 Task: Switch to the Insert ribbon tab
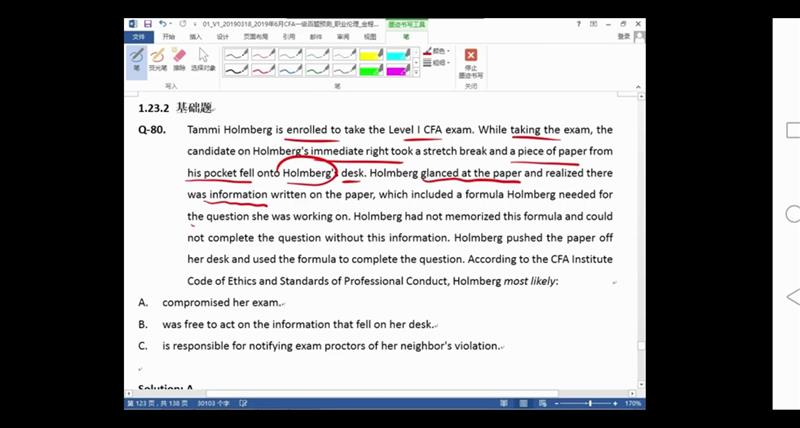tap(195, 37)
